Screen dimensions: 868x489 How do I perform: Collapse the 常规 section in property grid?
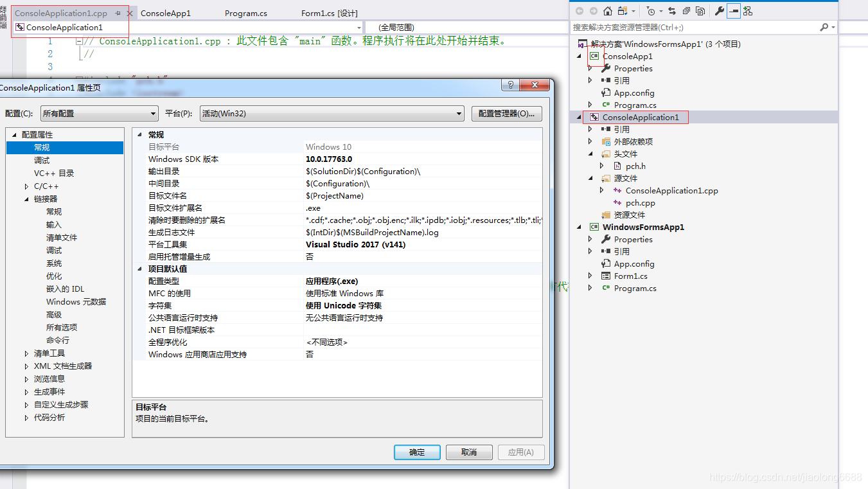(x=140, y=134)
